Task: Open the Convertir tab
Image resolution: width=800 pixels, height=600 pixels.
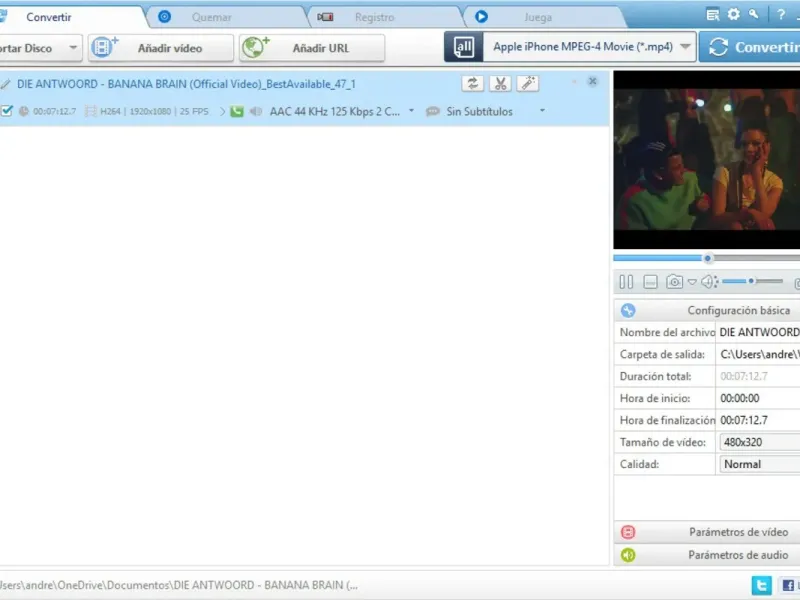Action: pos(48,17)
